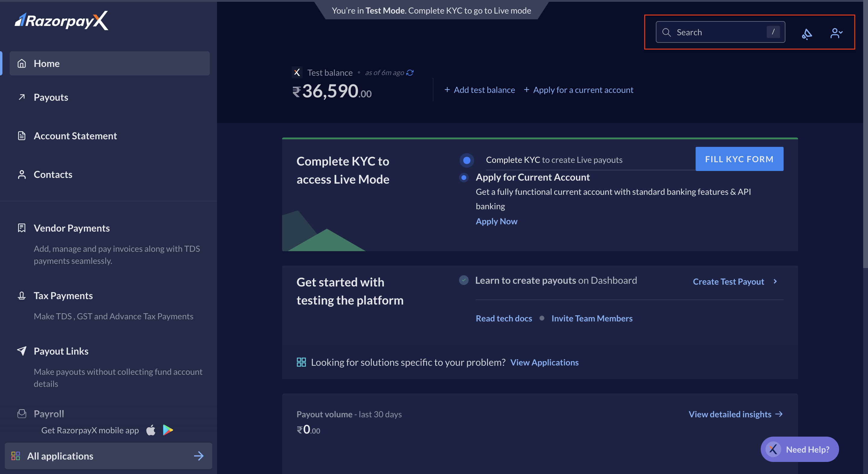Open the user profile menu icon

[x=836, y=33]
